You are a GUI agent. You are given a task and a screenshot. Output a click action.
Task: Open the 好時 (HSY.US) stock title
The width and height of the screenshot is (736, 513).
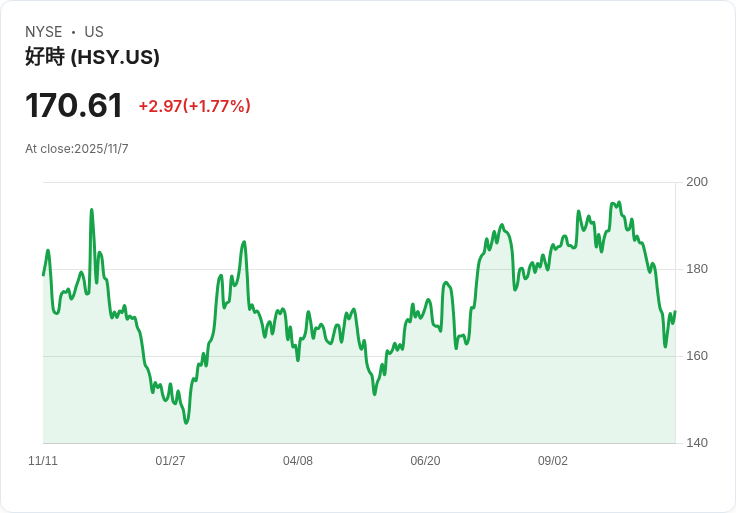[x=92, y=57]
